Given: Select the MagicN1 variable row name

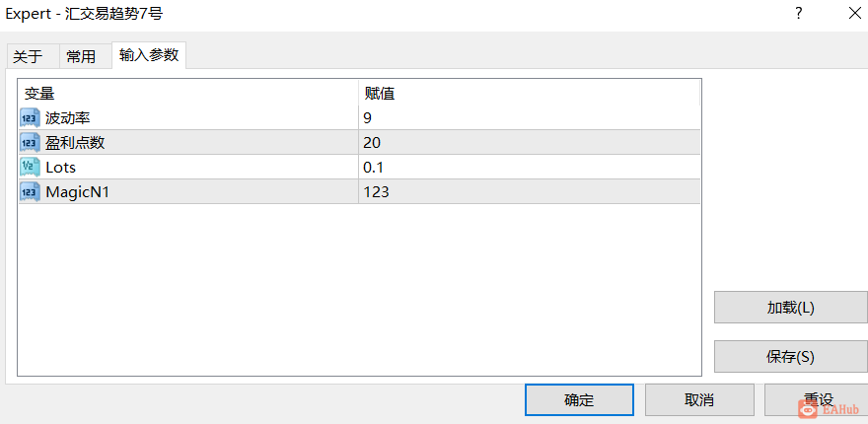Looking at the screenshot, I should click(77, 192).
